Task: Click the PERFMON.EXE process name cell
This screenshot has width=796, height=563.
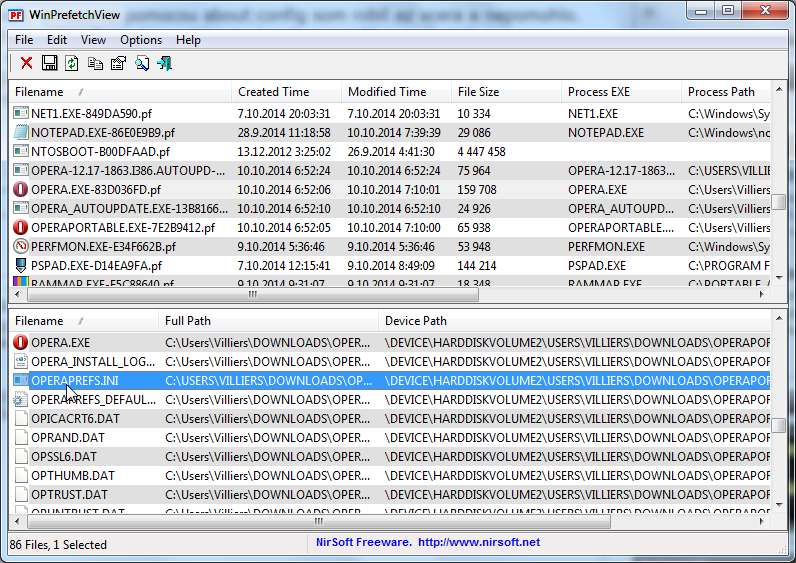Action: (x=606, y=246)
